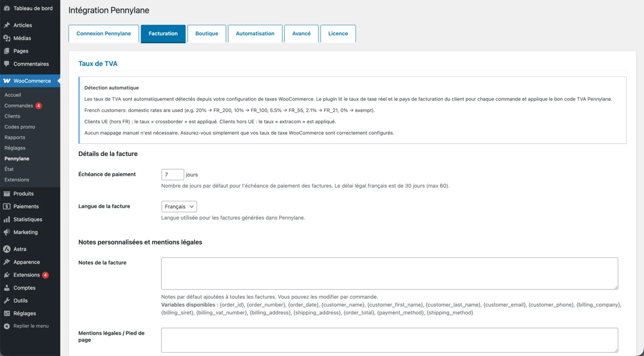Click the Astra theme icon
Image resolution: width=644 pixels, height=356 pixels.
7,249
